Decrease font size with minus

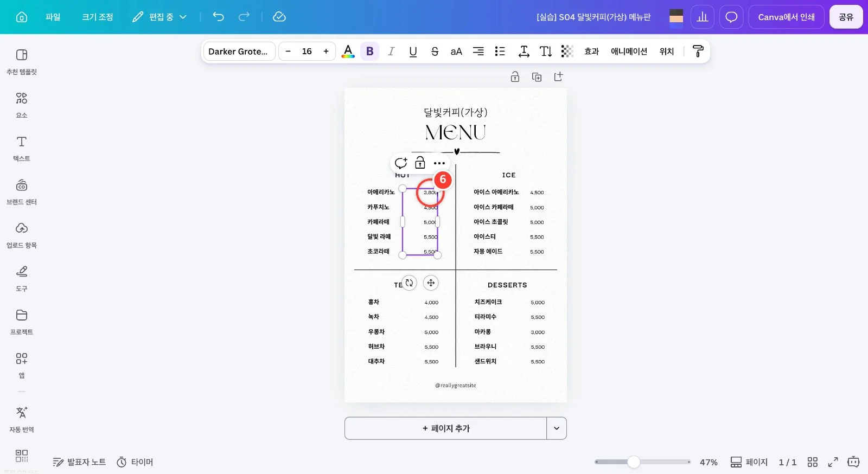[288, 52]
